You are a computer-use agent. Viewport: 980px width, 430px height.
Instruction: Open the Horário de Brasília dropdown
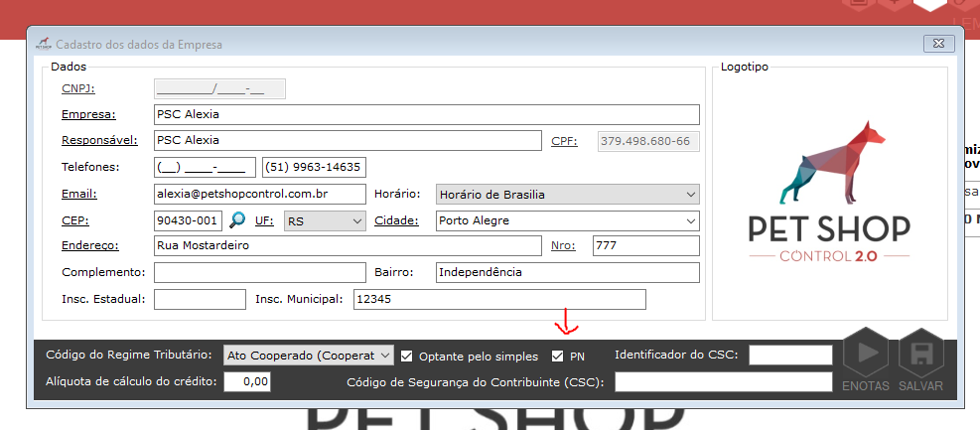click(x=568, y=195)
